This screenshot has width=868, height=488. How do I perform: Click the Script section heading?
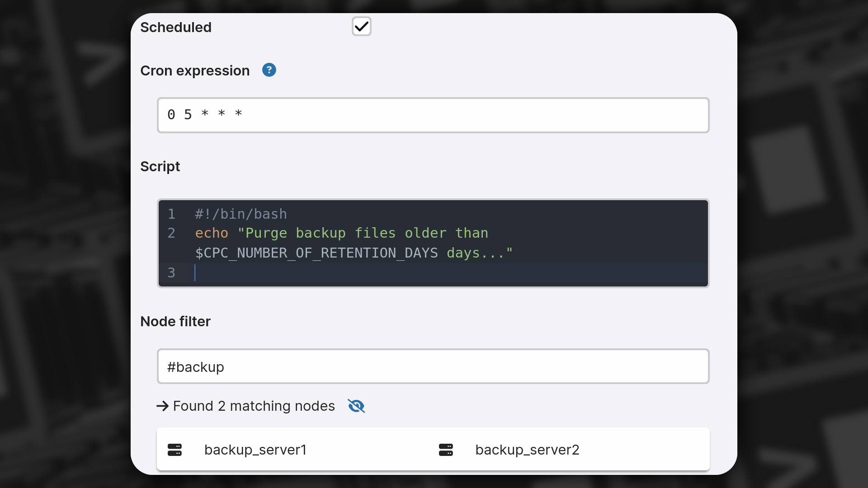tap(160, 166)
